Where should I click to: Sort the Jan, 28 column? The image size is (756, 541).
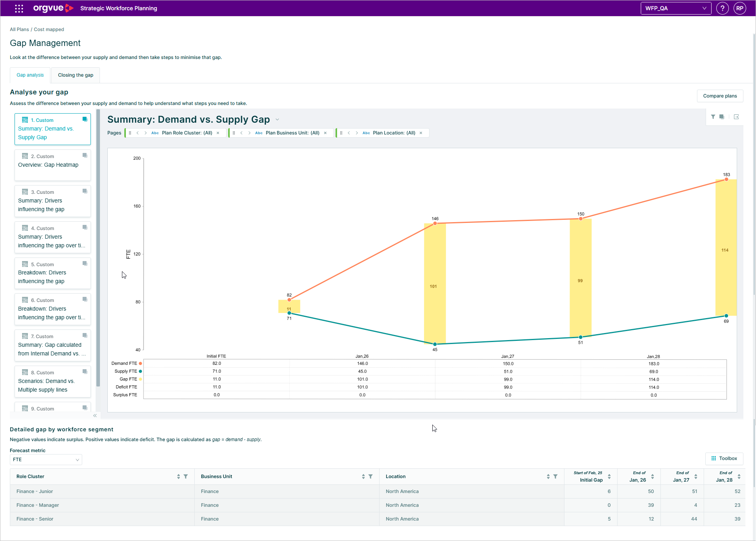coord(739,477)
